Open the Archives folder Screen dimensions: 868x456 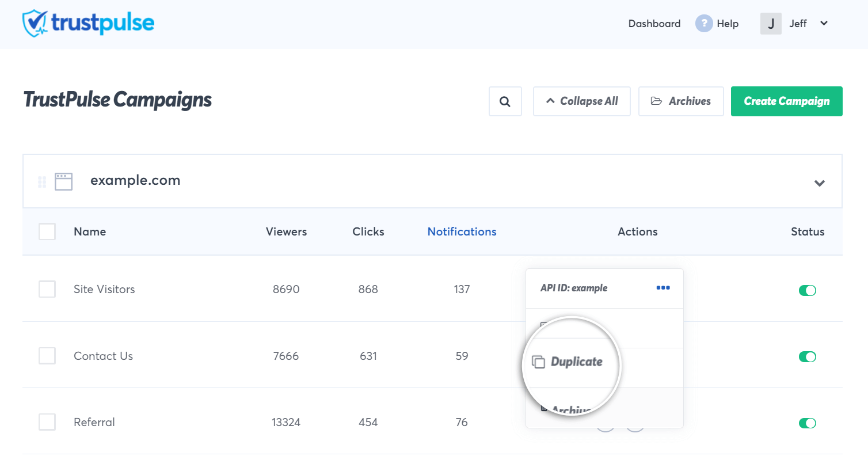coord(681,101)
